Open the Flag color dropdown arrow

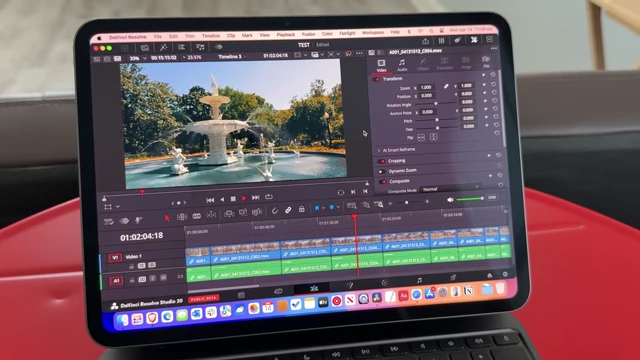324,208
